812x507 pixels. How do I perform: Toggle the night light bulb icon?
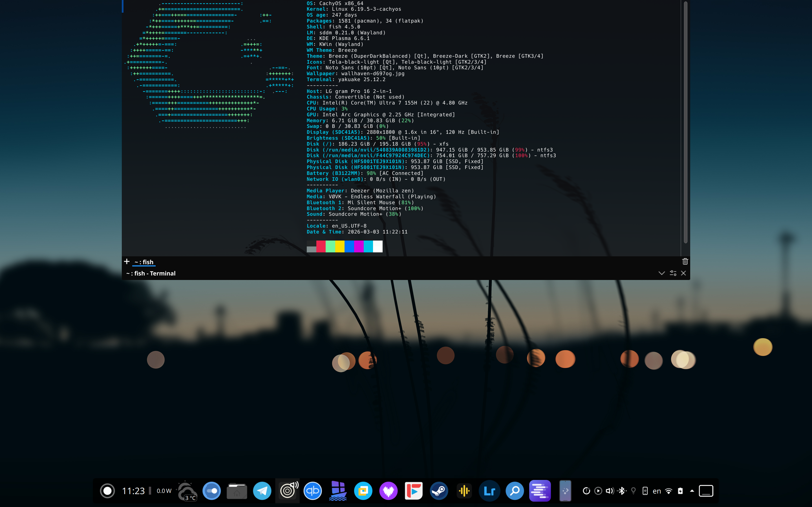634,491
